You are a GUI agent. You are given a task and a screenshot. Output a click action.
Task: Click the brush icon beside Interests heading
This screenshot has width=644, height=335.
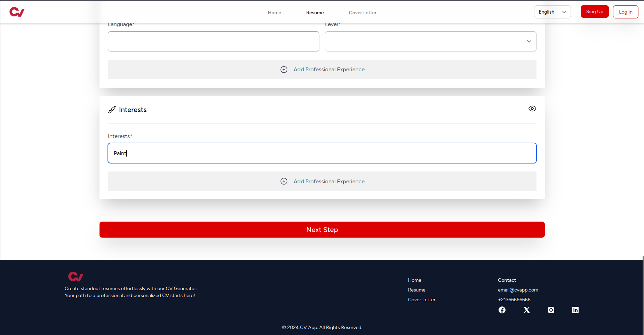point(112,110)
